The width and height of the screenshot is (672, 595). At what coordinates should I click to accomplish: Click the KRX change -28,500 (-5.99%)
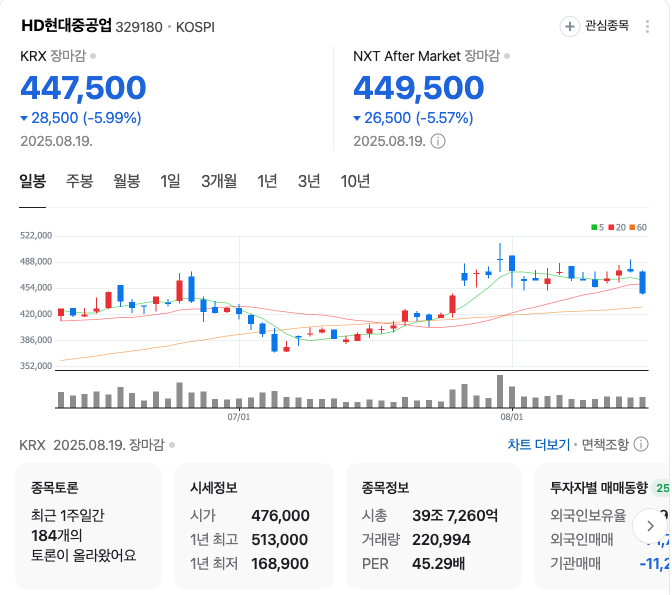(x=81, y=118)
